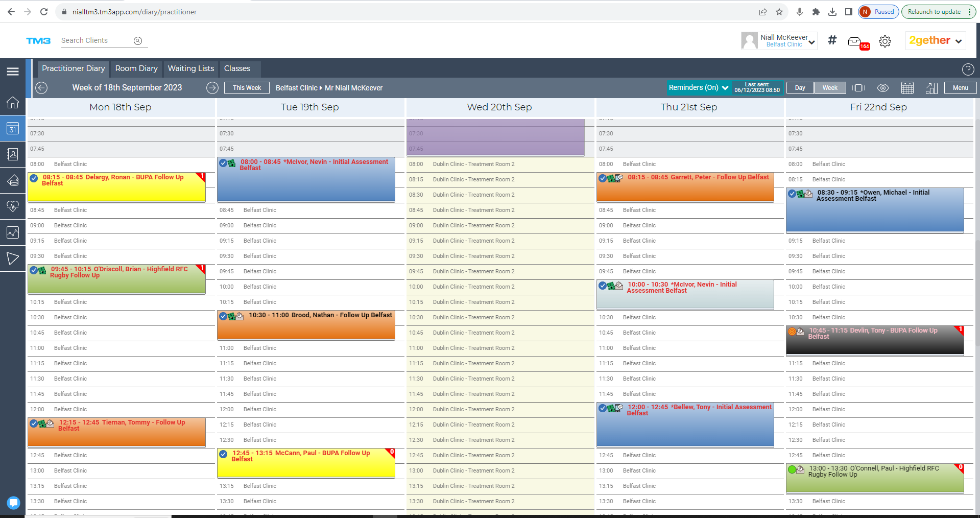
Task: Open the Home icon in the sidebar
Action: (13, 102)
